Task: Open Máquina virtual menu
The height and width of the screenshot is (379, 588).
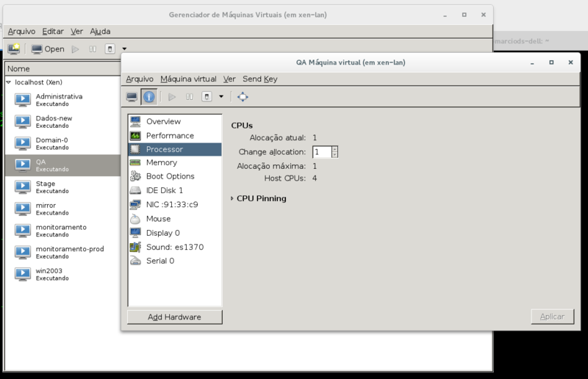Action: coord(188,79)
